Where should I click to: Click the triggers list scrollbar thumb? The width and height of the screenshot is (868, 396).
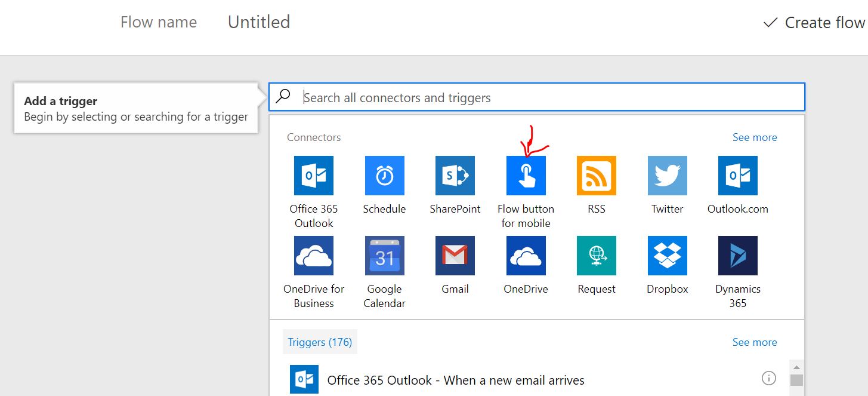(x=796, y=380)
